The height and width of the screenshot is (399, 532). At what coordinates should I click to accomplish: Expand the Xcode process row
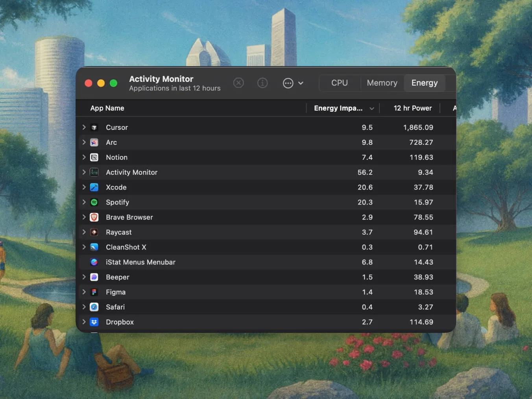84,187
